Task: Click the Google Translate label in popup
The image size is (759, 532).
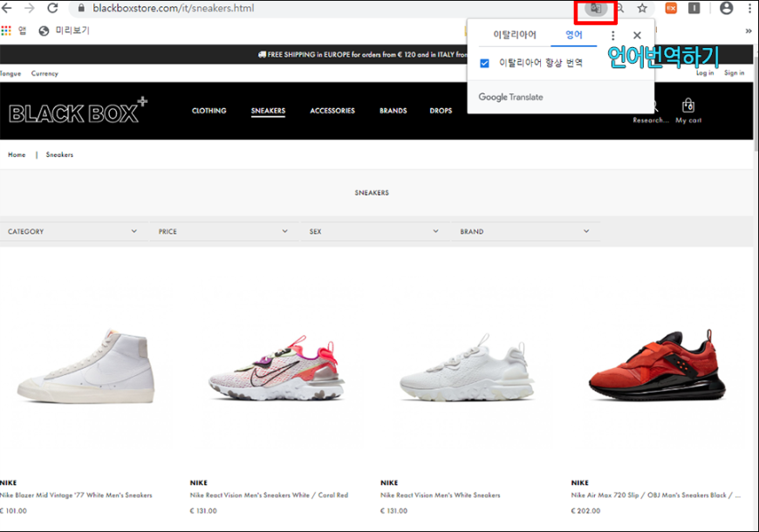Action: 510,97
